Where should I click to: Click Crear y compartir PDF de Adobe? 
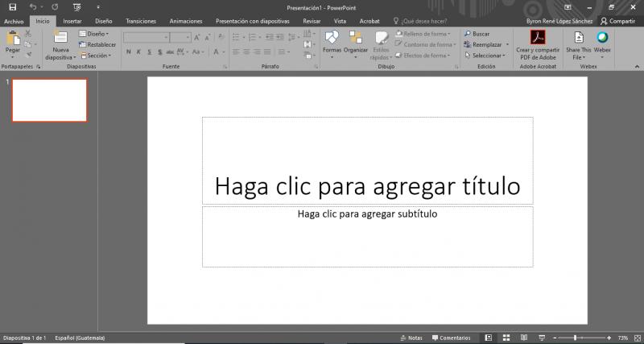pyautogui.click(x=537, y=37)
